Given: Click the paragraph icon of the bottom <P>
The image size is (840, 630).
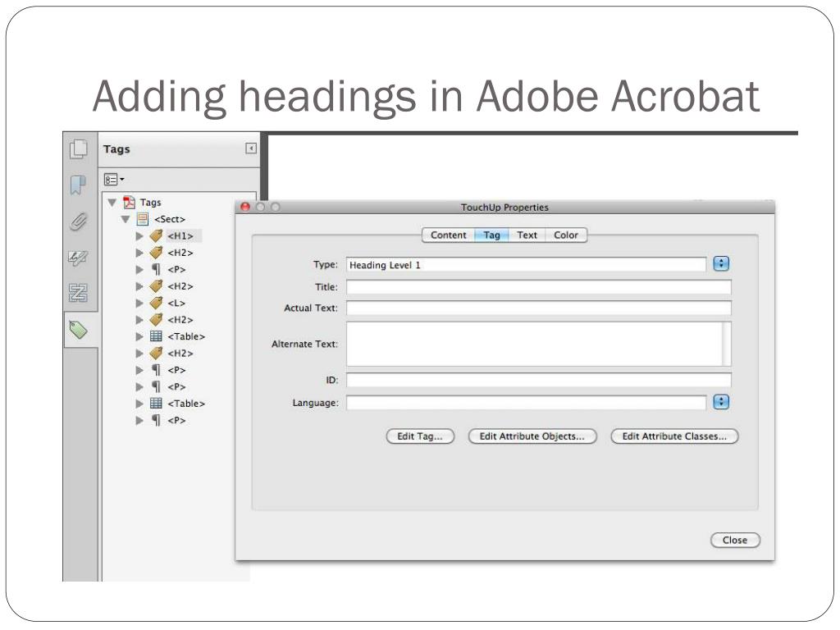Looking at the screenshot, I should 156,421.
